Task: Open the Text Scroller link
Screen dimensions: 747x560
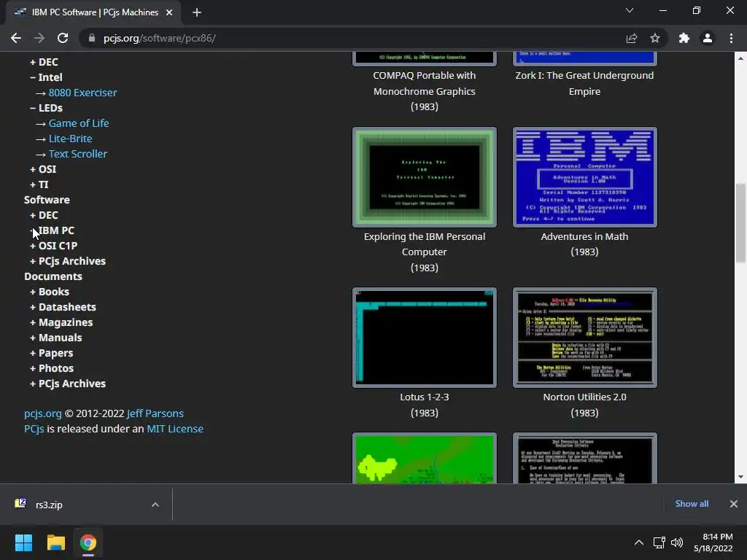Action: [x=78, y=154]
